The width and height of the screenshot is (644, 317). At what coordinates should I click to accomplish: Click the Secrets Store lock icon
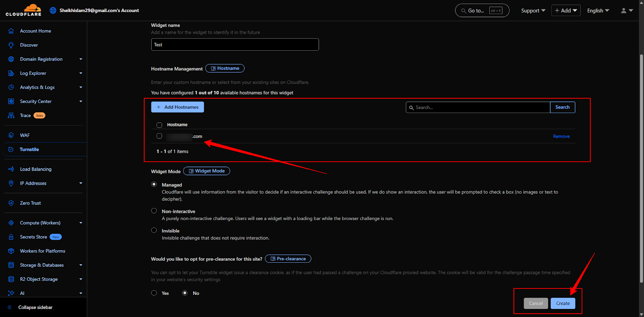point(11,237)
